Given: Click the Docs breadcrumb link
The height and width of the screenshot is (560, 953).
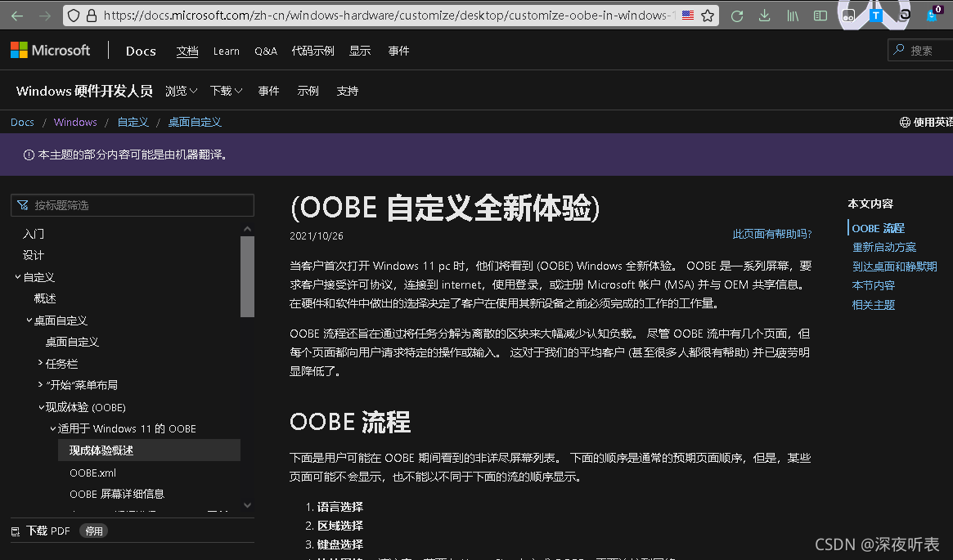Looking at the screenshot, I should coord(22,122).
